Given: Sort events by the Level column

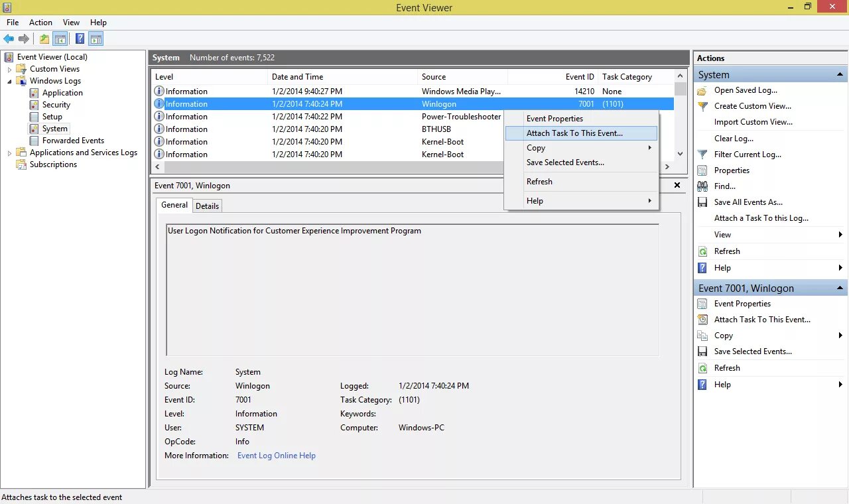Looking at the screenshot, I should 209,77.
